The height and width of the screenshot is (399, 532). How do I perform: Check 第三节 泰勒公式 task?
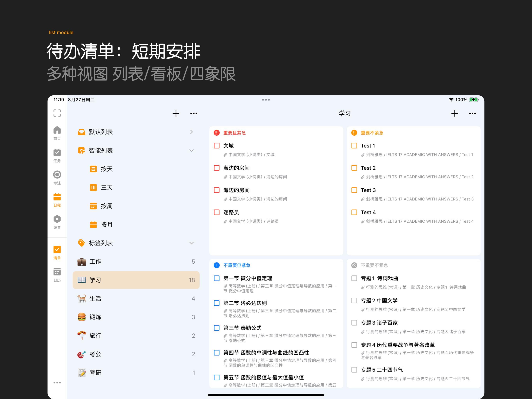click(x=217, y=328)
